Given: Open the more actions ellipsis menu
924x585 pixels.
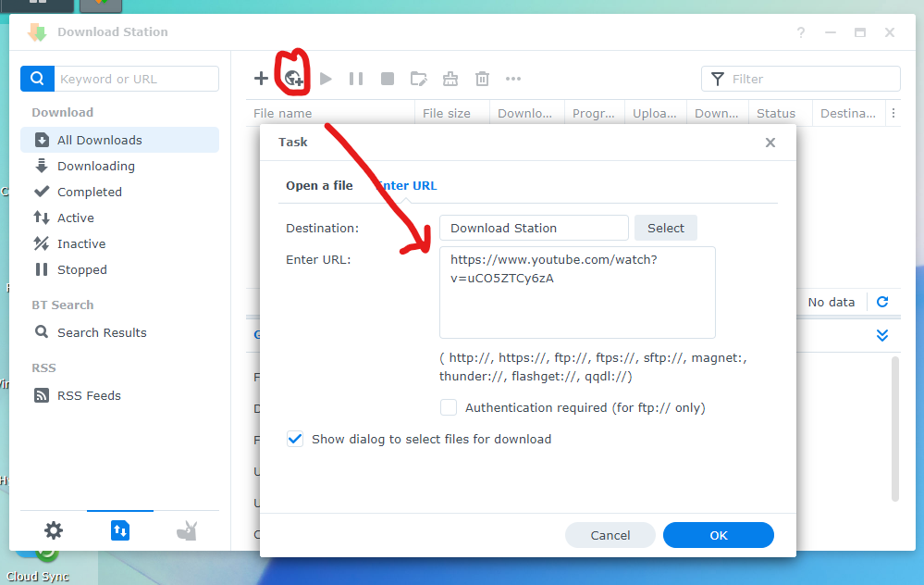Looking at the screenshot, I should click(x=513, y=79).
